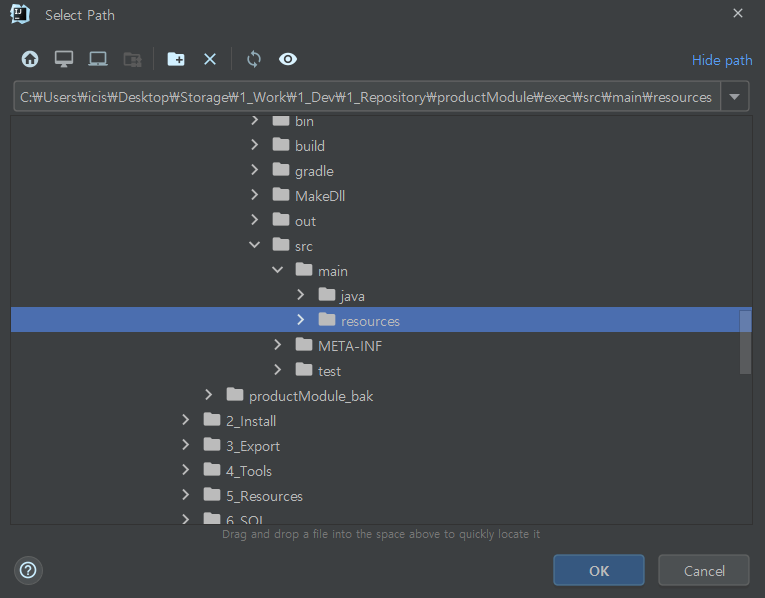Click the IntelliJ logo in title bar

tap(20, 14)
